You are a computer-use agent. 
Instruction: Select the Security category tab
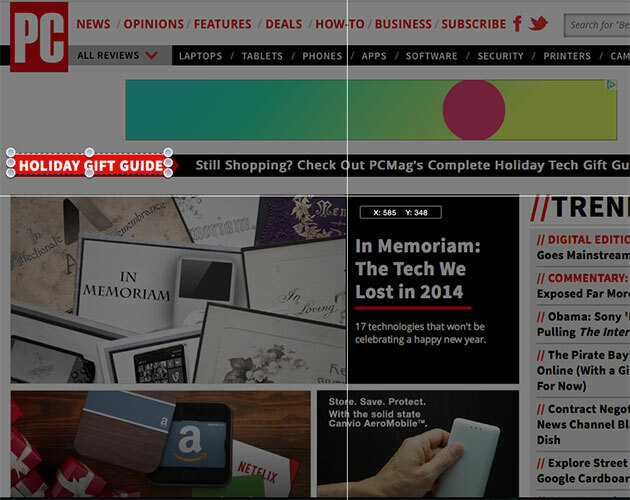500,56
